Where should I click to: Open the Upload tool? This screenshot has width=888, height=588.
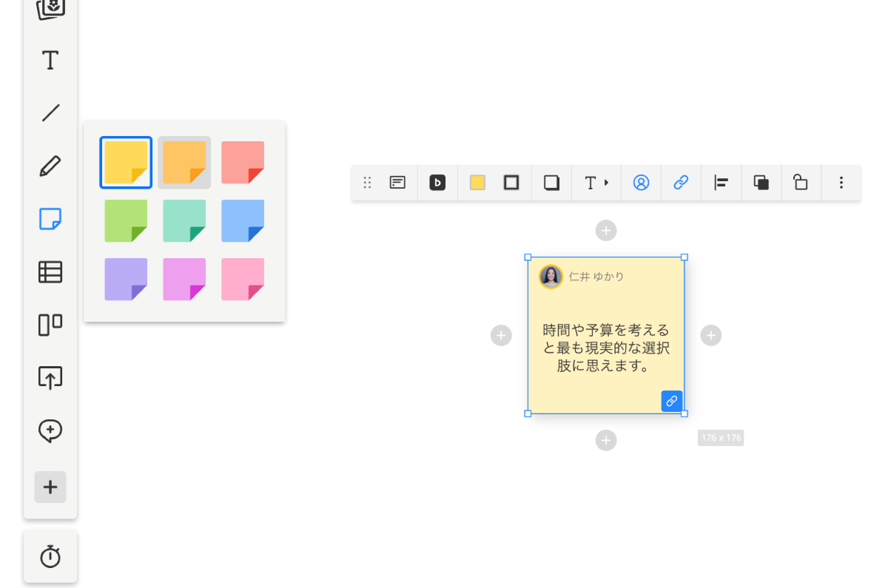click(x=50, y=377)
